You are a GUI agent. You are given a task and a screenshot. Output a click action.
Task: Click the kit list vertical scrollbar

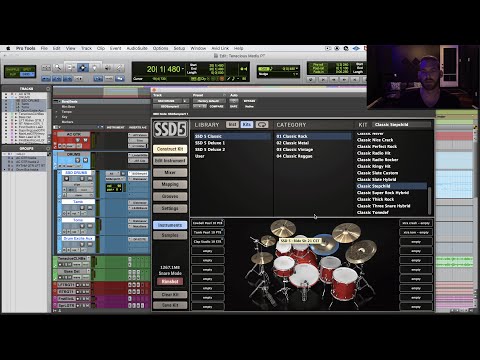(429, 200)
